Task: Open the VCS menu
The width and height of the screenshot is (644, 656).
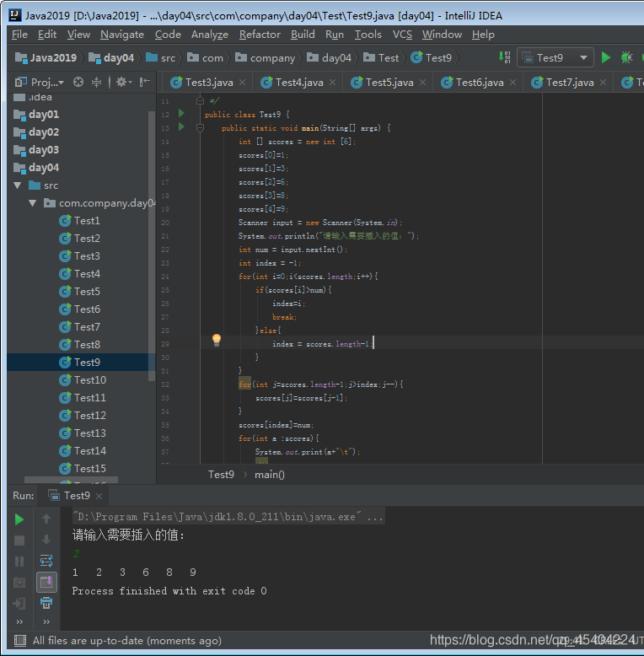Action: [x=402, y=35]
